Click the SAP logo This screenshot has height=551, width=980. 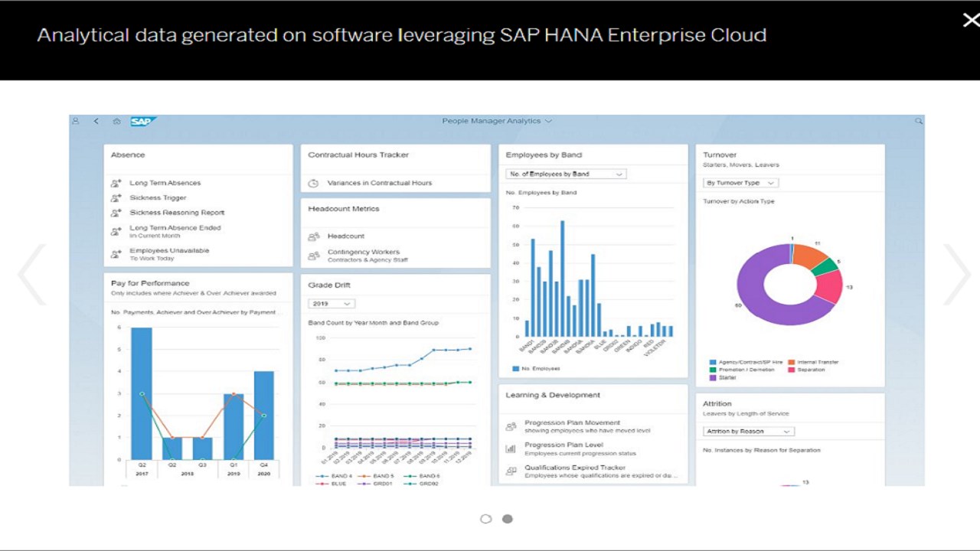coord(143,121)
